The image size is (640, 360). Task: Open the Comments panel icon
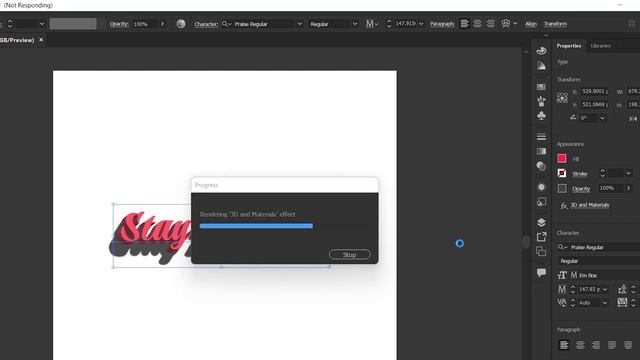click(x=541, y=272)
